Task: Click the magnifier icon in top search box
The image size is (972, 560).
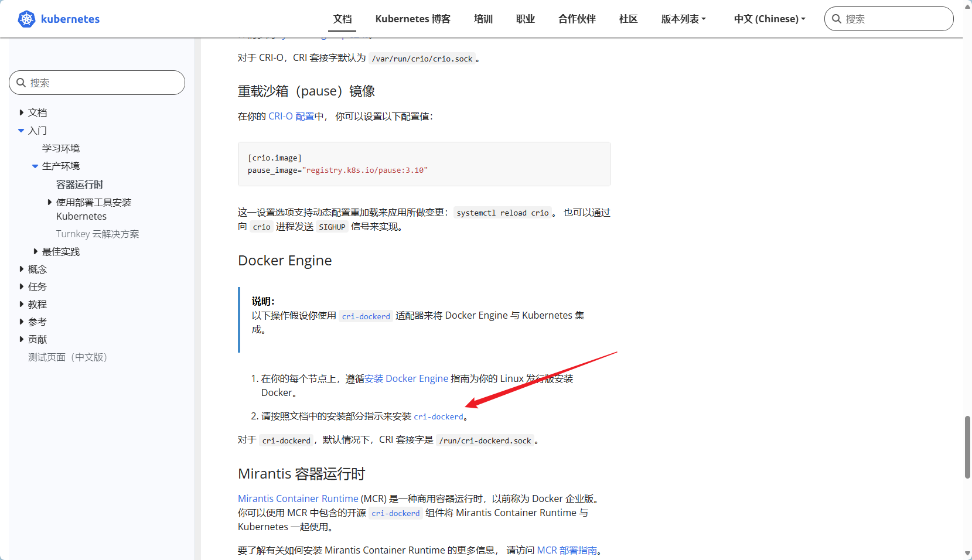Action: [837, 19]
